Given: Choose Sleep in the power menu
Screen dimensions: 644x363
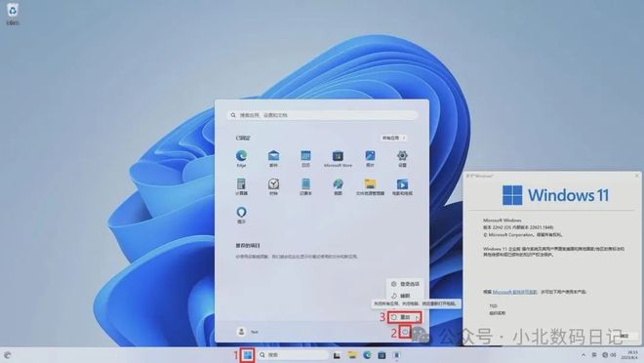Looking at the screenshot, I should [405, 296].
